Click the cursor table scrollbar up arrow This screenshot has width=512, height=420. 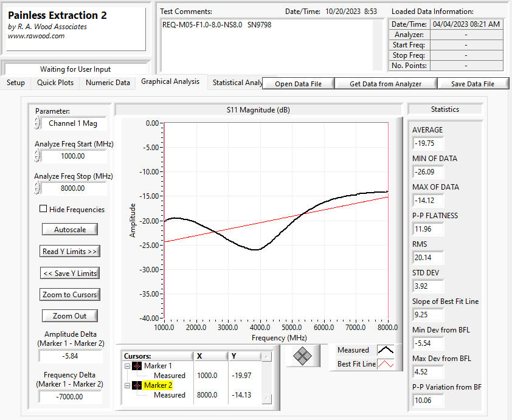click(266, 356)
